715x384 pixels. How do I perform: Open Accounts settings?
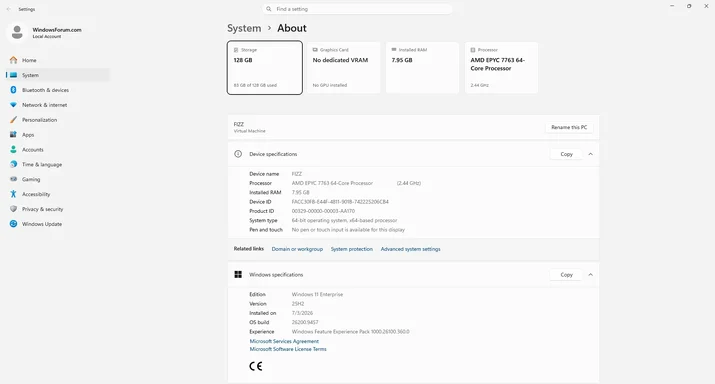coord(57,150)
